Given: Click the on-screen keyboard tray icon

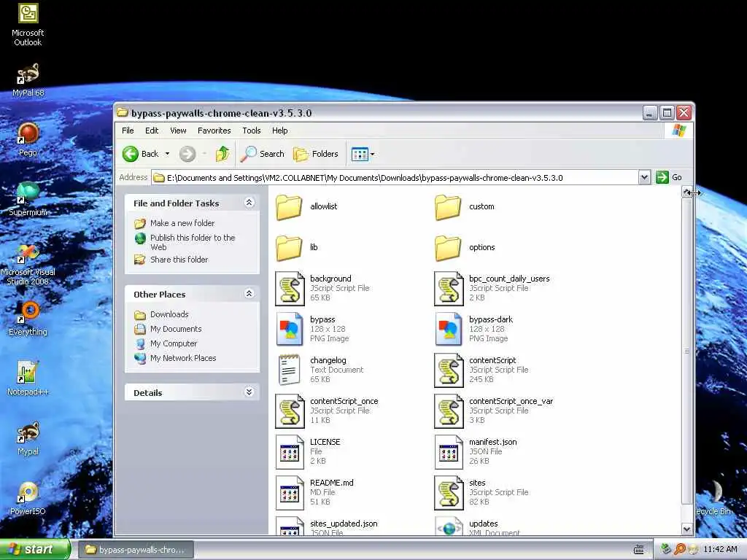Looking at the screenshot, I should 639,550.
